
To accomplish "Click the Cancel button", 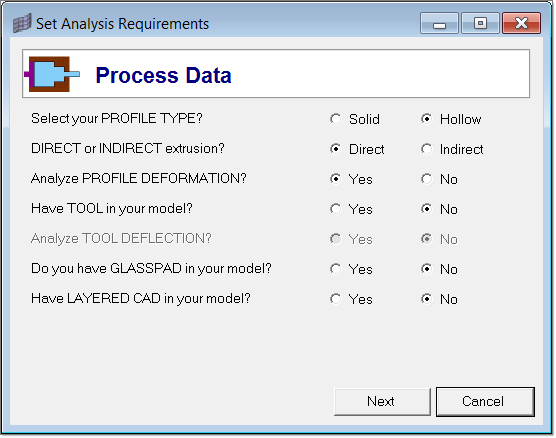I will click(x=485, y=401).
